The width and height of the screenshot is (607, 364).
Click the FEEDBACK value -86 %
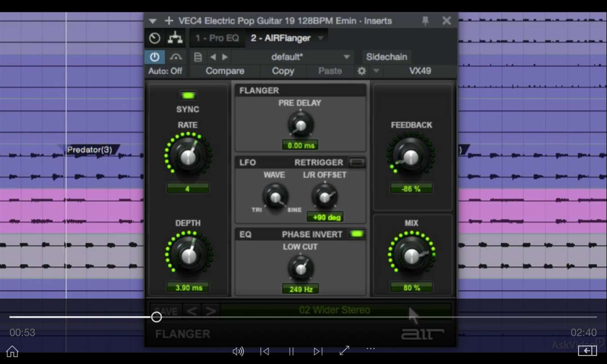(x=411, y=189)
